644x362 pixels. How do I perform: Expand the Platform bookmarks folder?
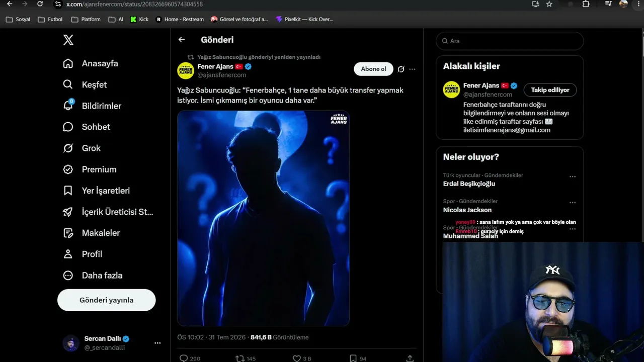pos(86,20)
